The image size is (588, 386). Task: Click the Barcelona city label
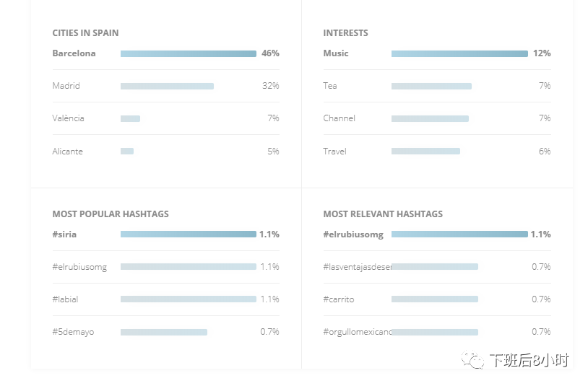tap(74, 53)
